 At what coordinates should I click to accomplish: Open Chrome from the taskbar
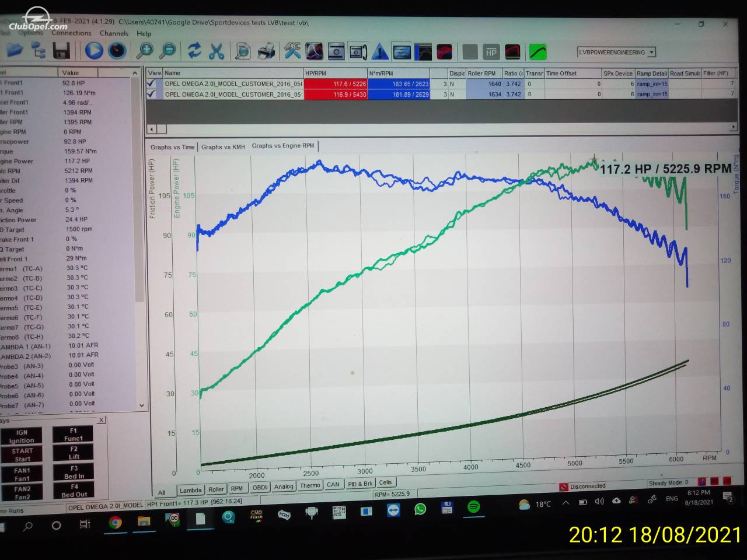click(116, 523)
